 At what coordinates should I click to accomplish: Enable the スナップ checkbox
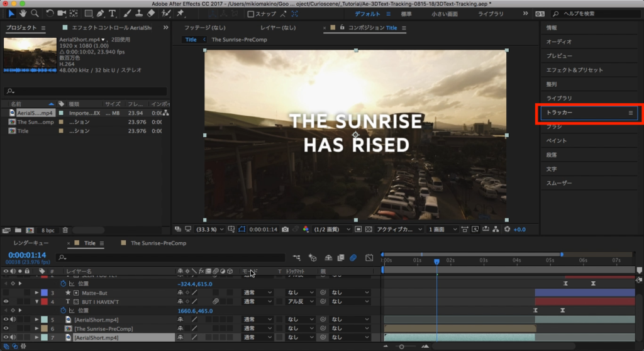coord(251,14)
